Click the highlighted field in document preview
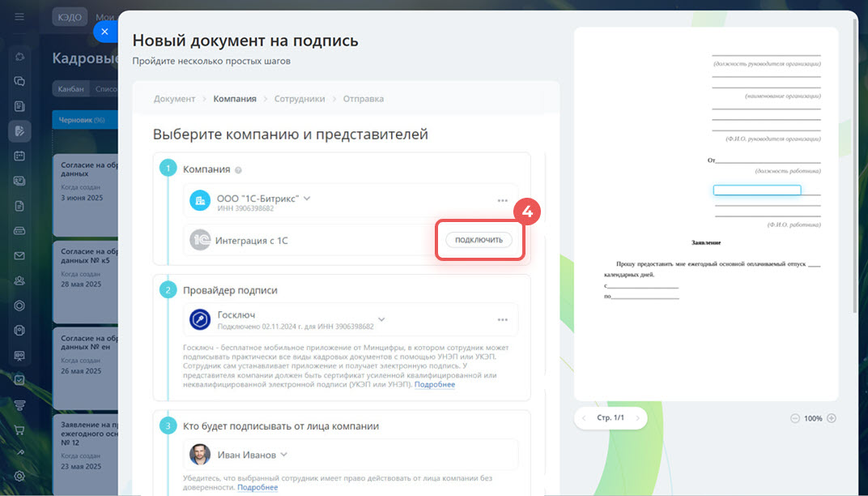The height and width of the screenshot is (496, 868). (x=757, y=190)
